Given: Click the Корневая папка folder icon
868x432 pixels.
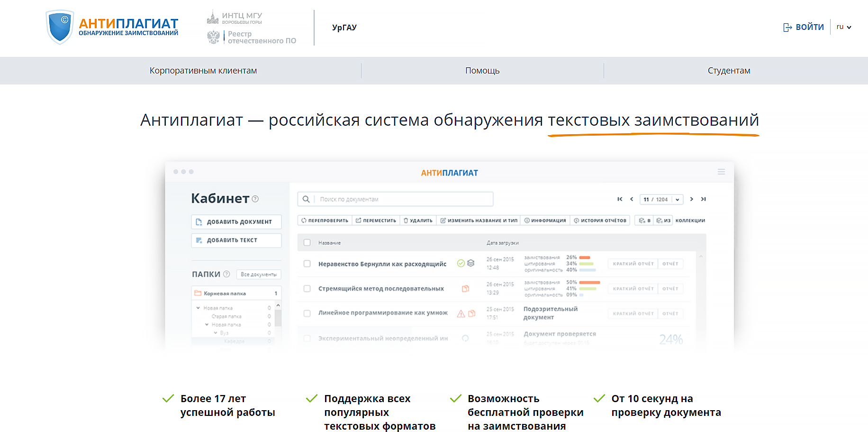Looking at the screenshot, I should pos(198,293).
